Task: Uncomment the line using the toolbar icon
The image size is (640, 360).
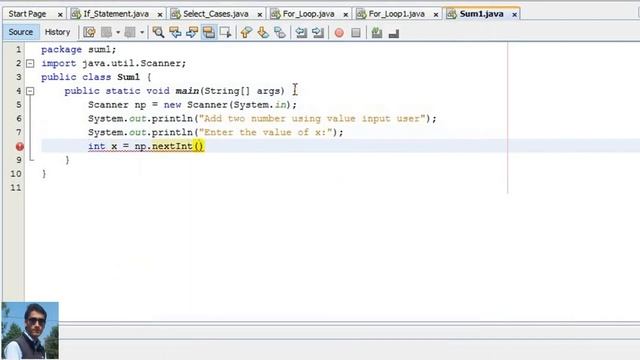Action: point(393,33)
